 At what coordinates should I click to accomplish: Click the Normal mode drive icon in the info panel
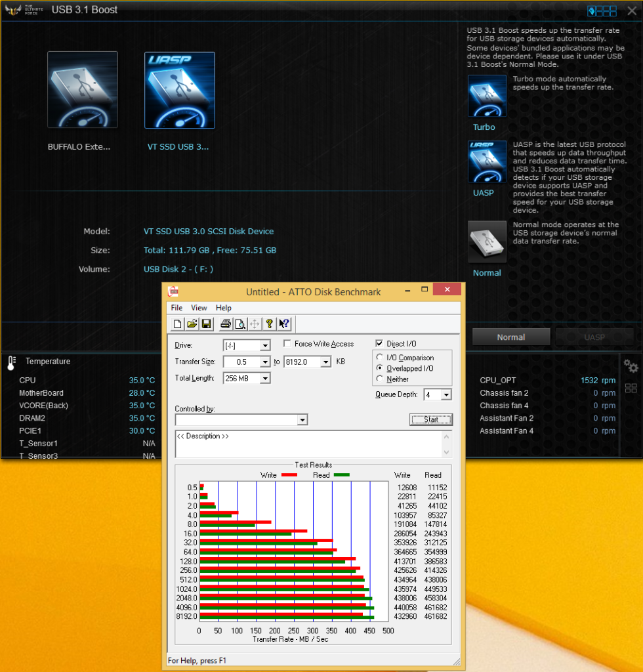(x=487, y=241)
